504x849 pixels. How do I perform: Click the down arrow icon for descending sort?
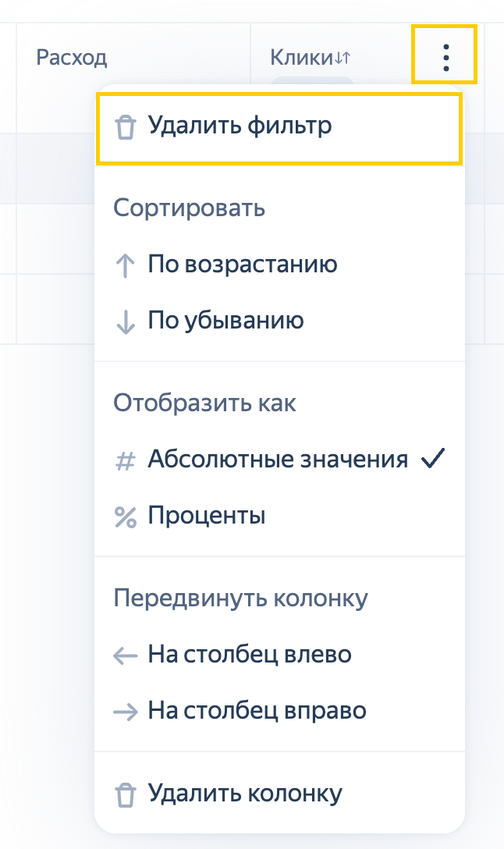click(125, 321)
